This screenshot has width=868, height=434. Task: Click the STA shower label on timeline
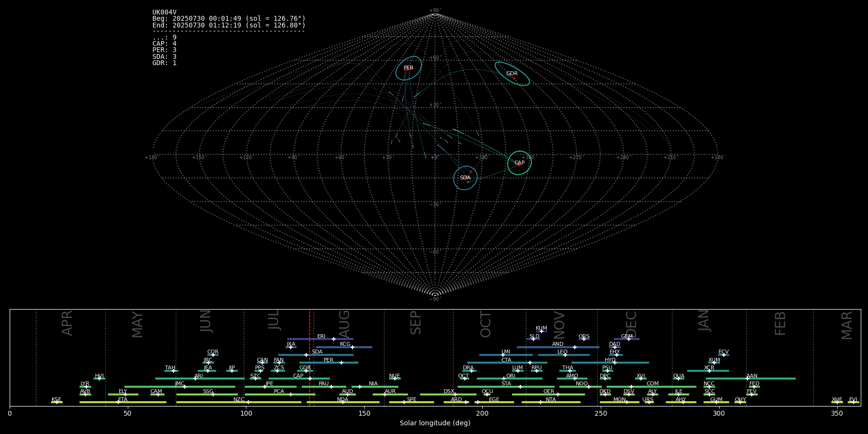pos(506,384)
